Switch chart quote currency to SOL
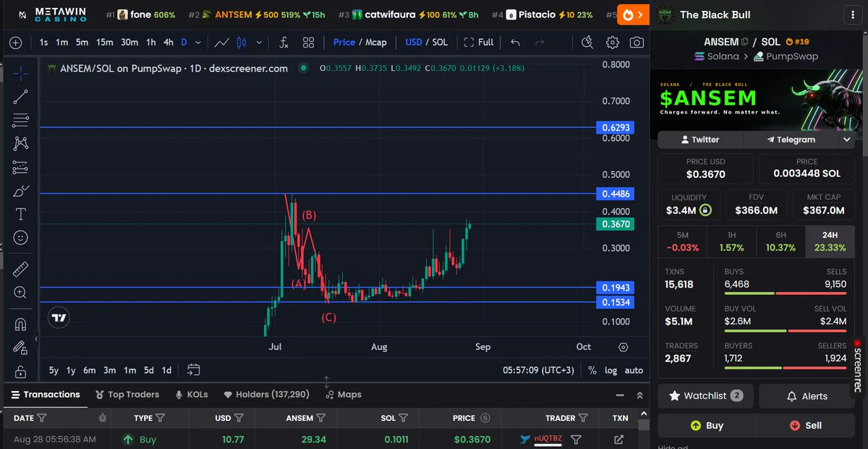 (440, 43)
